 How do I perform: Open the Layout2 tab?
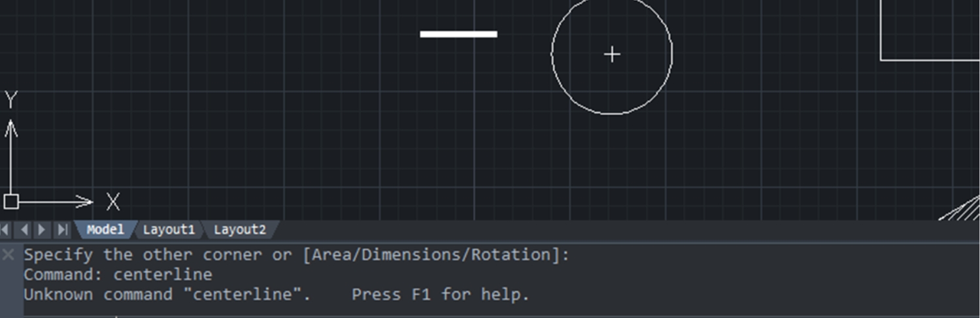[x=240, y=230]
